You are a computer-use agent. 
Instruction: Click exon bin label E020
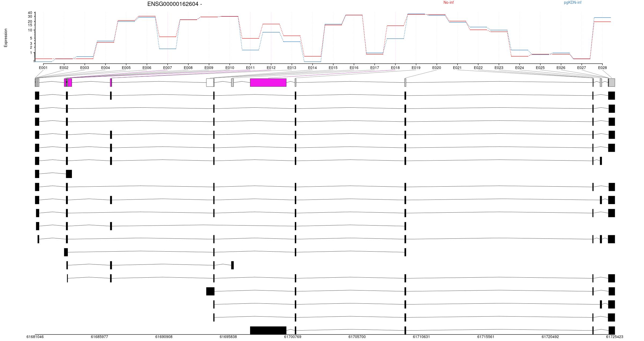(x=437, y=68)
